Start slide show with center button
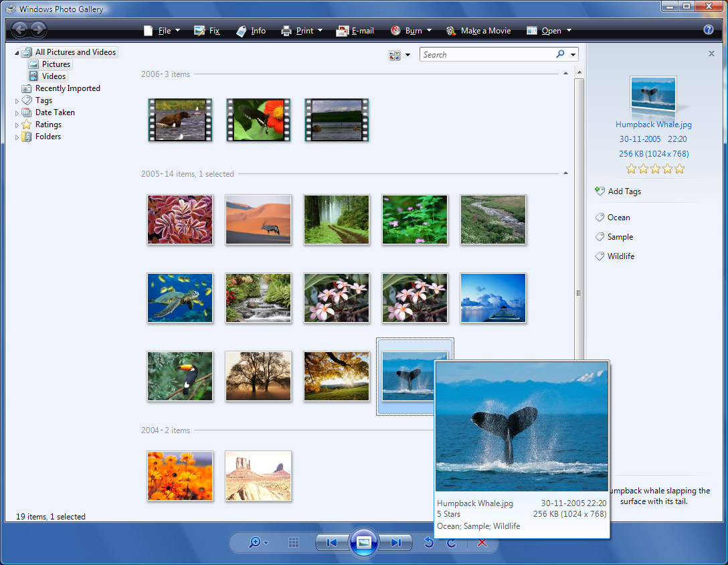This screenshot has width=728, height=565. coord(363,542)
